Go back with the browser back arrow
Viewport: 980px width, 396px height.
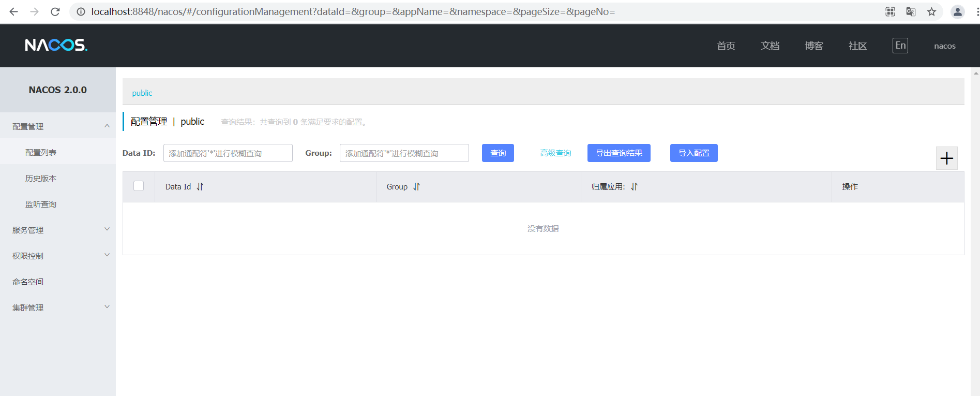coord(14,11)
